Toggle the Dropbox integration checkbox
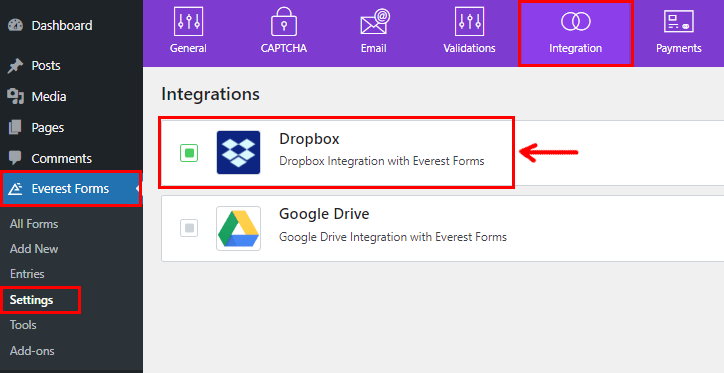The width and height of the screenshot is (724, 373). pos(189,153)
